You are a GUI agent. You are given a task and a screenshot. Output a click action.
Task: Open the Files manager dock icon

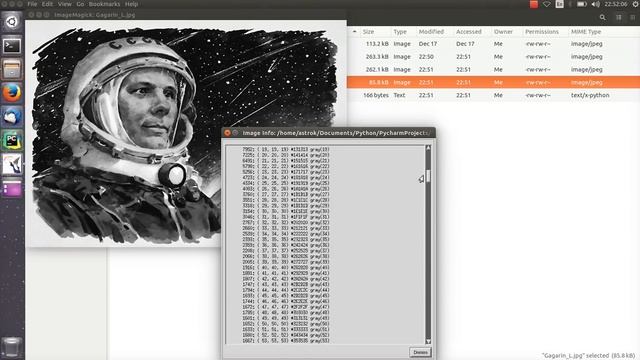[12, 69]
